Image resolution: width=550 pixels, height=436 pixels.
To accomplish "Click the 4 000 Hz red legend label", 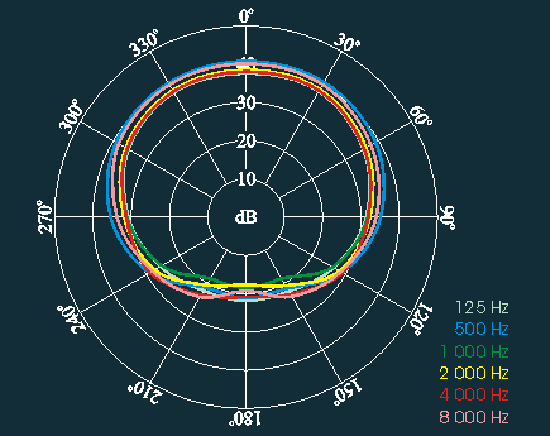I will pos(474,395).
